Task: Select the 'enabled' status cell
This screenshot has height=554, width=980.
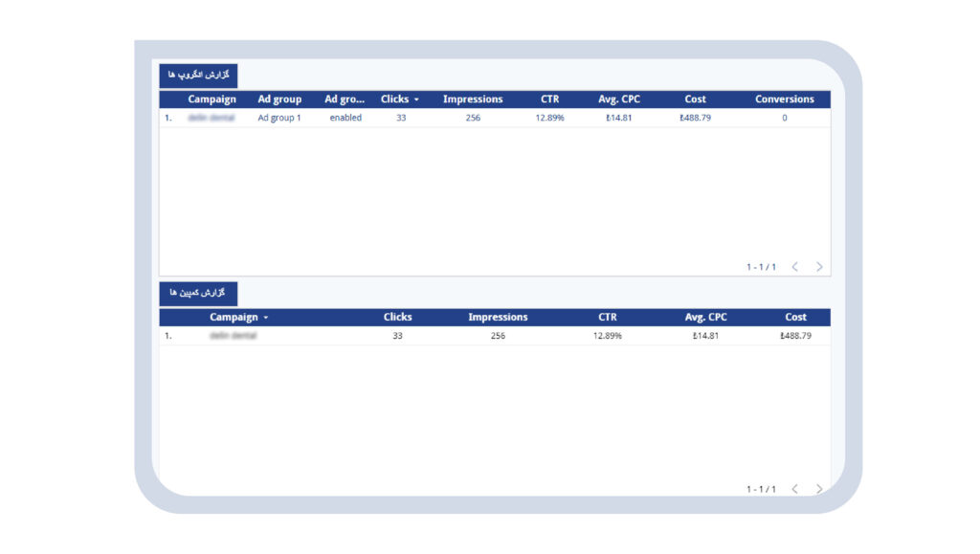Action: coord(345,118)
